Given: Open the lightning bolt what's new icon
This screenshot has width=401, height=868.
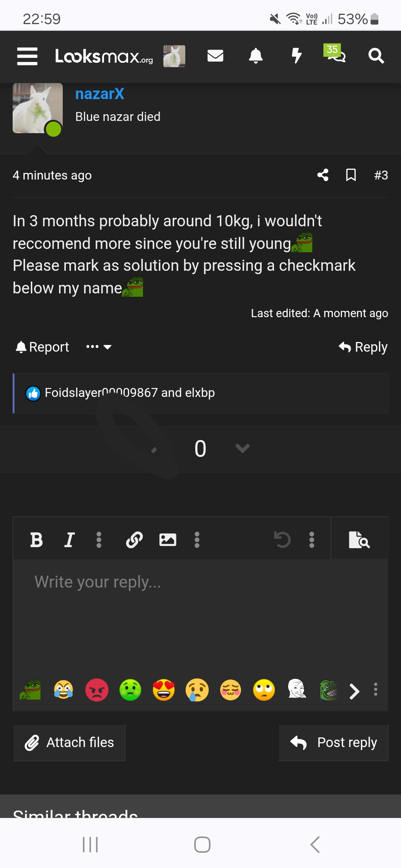Looking at the screenshot, I should tap(296, 56).
